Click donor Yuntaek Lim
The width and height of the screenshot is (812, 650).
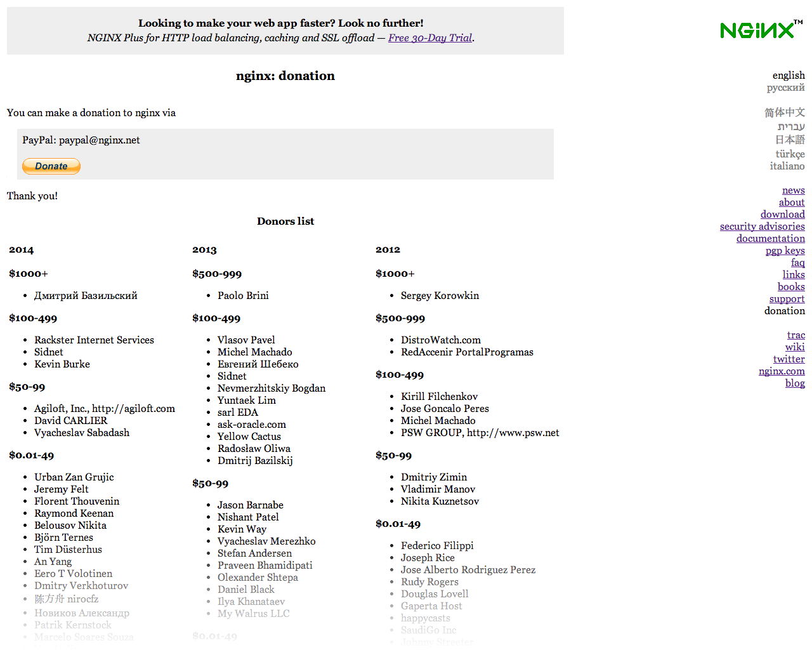(x=247, y=401)
